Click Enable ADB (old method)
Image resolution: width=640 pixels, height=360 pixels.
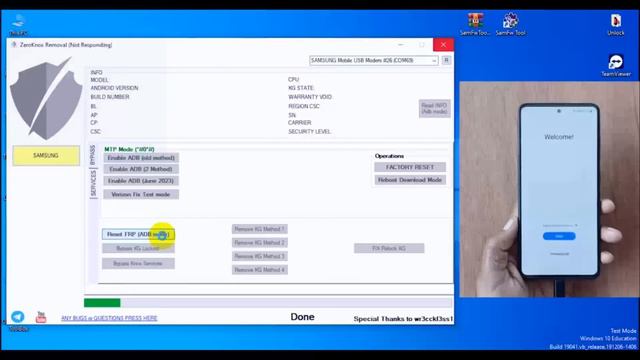click(x=141, y=158)
